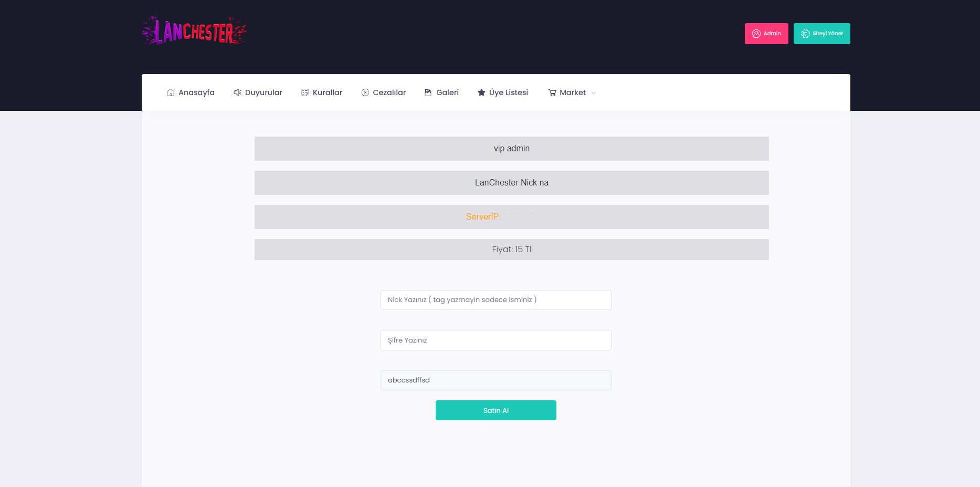Expand the Market dropdown chevron
Viewport: 980px width, 487px height.
pos(594,93)
